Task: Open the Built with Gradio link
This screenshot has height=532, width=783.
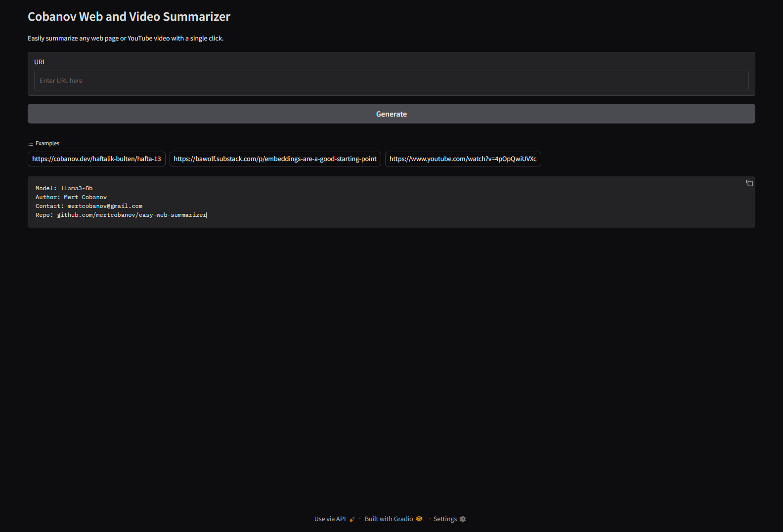Action: click(x=393, y=519)
